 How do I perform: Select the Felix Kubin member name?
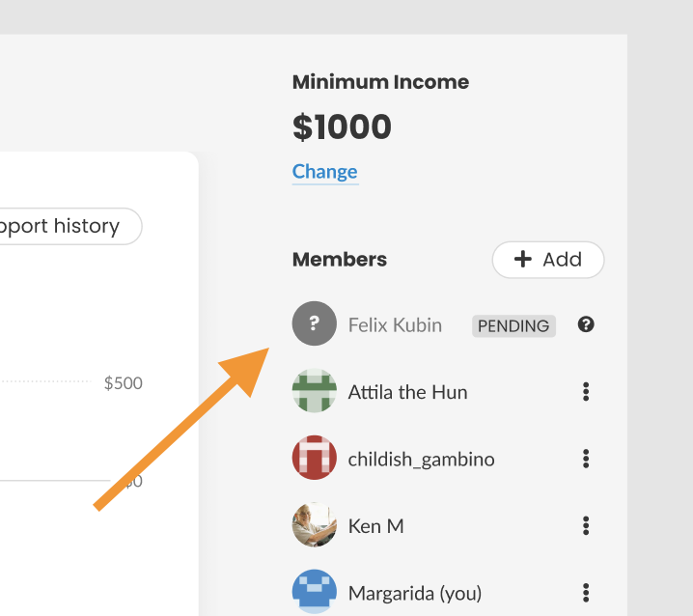[x=395, y=325]
